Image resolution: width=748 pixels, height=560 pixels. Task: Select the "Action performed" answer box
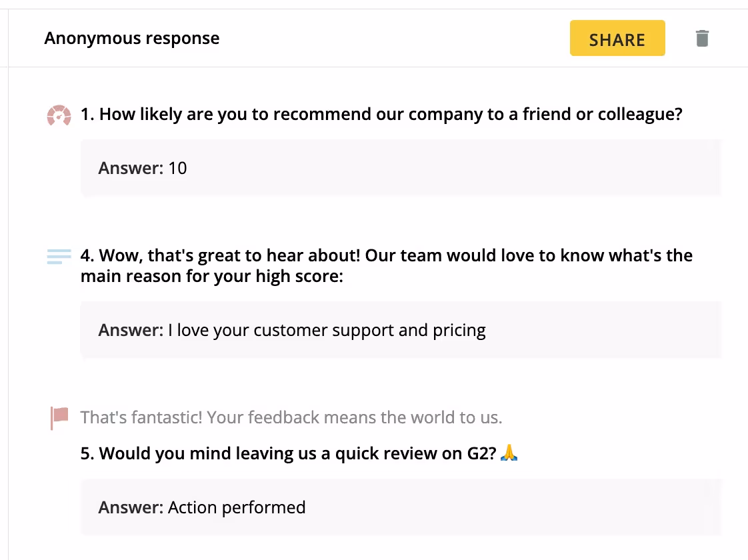click(401, 507)
